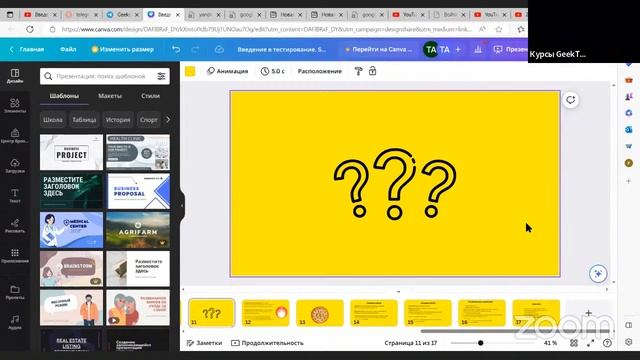Click the plus to add collaborators

coord(458,49)
